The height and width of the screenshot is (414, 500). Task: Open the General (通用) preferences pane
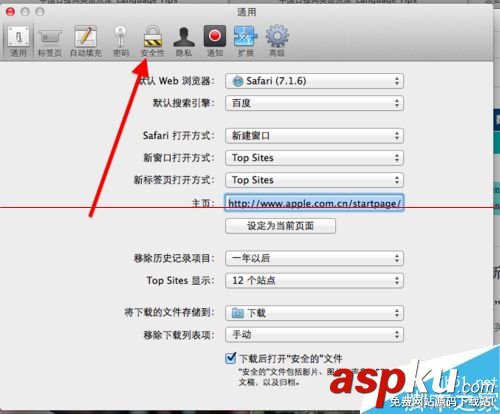[19, 41]
